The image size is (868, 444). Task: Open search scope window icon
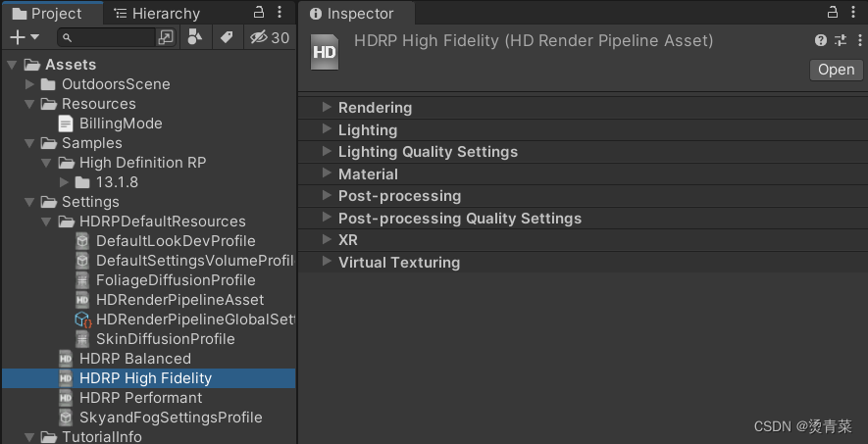pyautogui.click(x=166, y=37)
